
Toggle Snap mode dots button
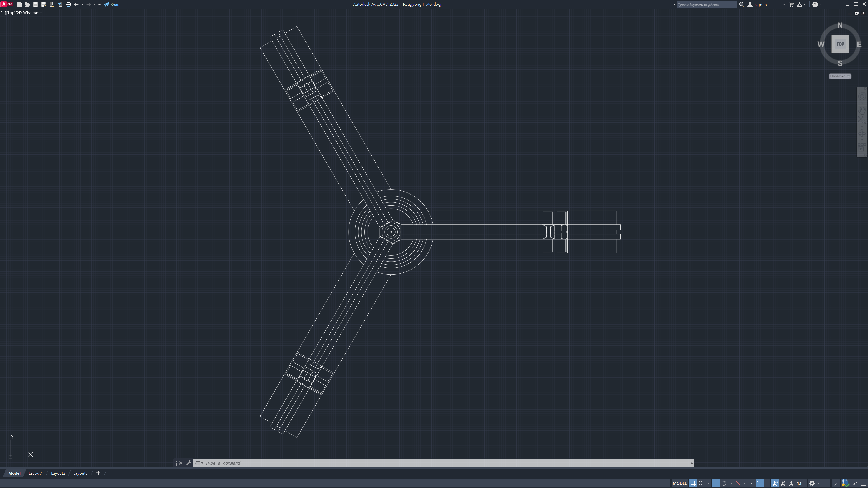(x=701, y=483)
